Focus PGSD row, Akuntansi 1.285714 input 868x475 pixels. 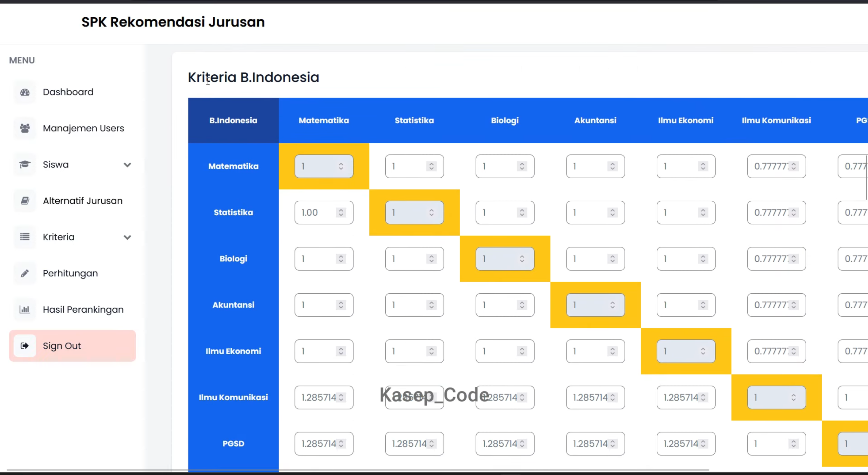pyautogui.click(x=595, y=443)
